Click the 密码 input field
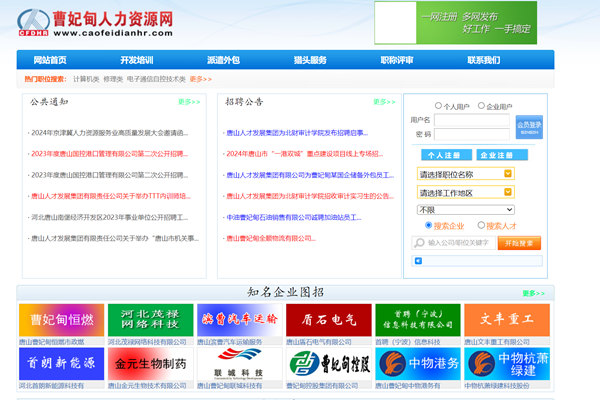Screen dimensions: 600x400 click(472, 134)
